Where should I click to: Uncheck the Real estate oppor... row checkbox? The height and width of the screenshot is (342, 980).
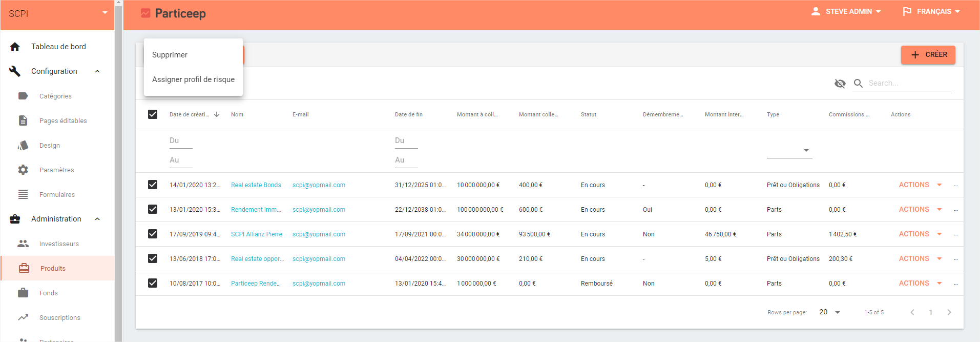(x=153, y=258)
